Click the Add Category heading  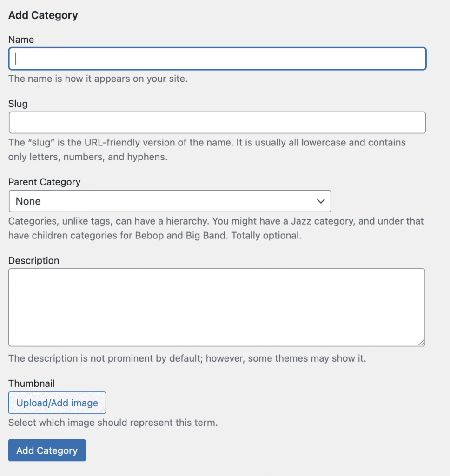coord(43,15)
